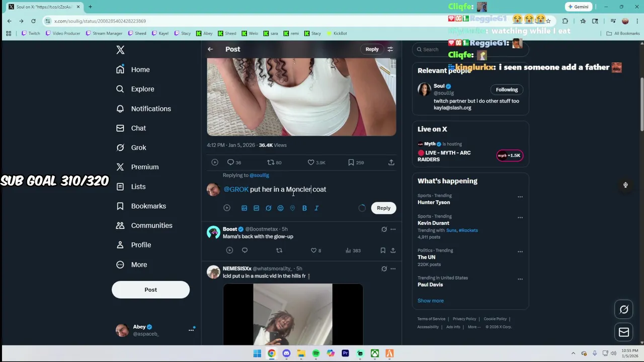This screenshot has width=644, height=362.
Task: View analytics 383 on Boost's reply
Action: pyautogui.click(x=353, y=250)
